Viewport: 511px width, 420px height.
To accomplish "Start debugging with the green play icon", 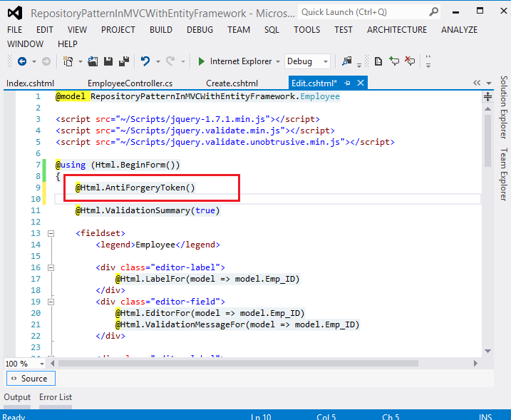I will 202,61.
